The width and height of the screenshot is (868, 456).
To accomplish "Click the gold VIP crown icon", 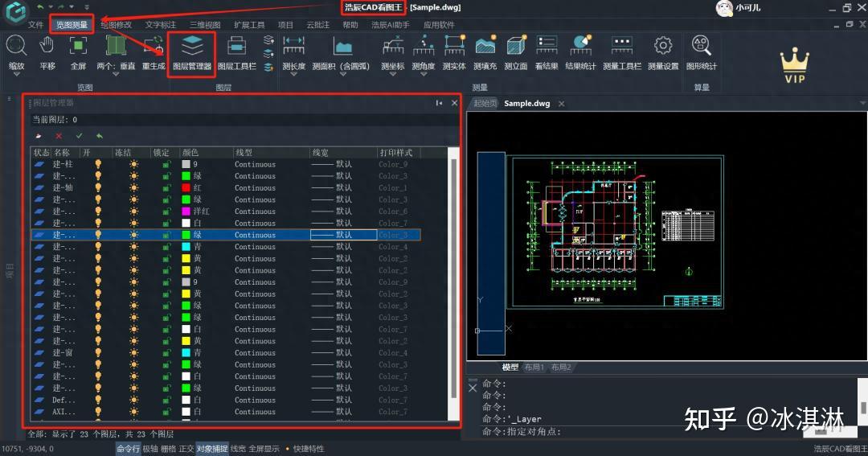I will click(x=794, y=65).
